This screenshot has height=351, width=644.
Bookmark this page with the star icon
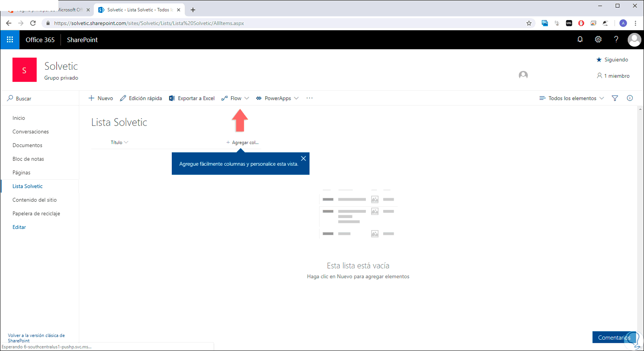(529, 23)
